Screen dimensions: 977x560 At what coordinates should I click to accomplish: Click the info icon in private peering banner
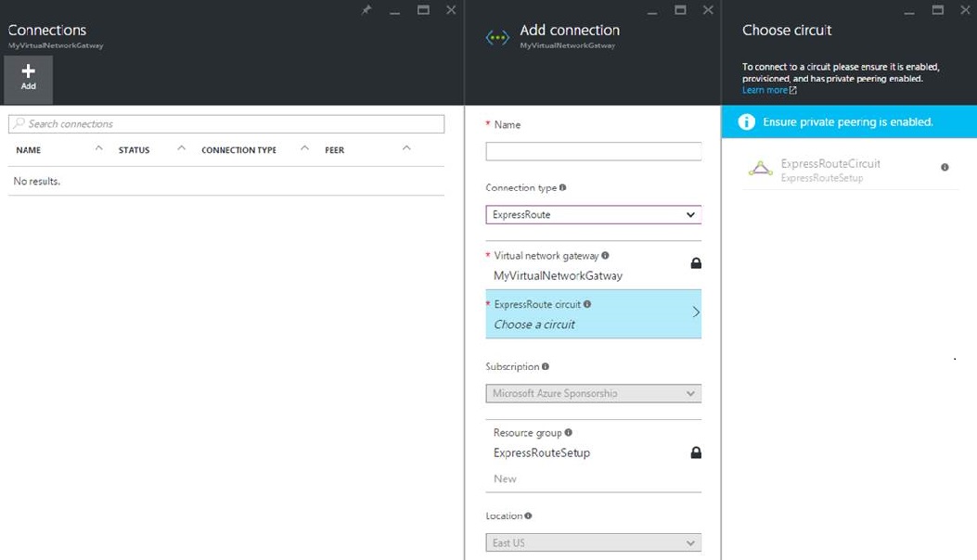[x=747, y=122]
